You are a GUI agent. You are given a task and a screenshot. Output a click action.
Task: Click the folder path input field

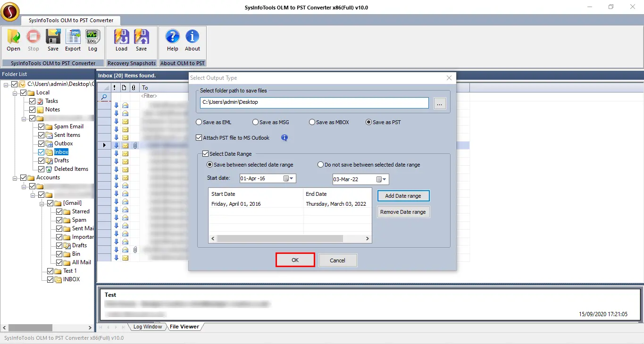pos(314,102)
